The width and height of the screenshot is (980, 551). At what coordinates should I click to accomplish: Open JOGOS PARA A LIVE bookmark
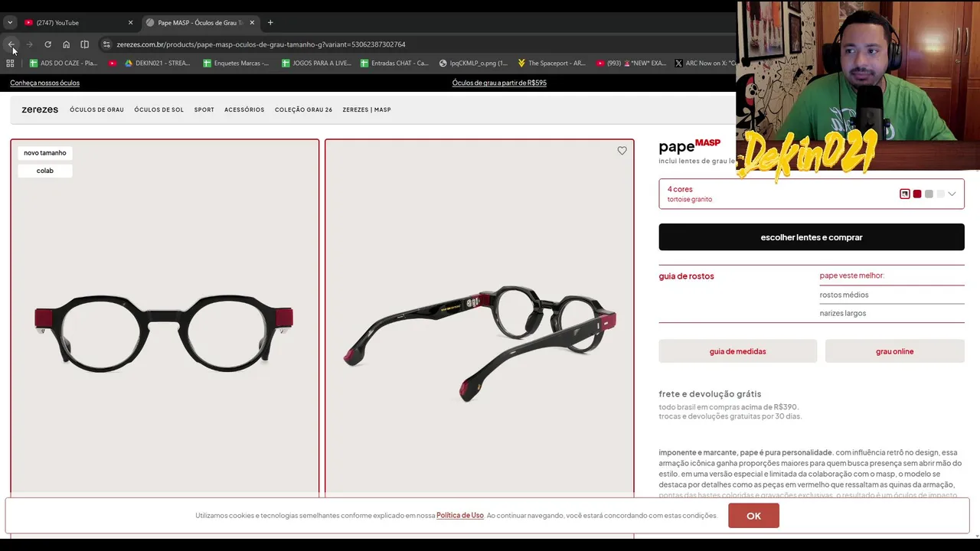pyautogui.click(x=316, y=64)
